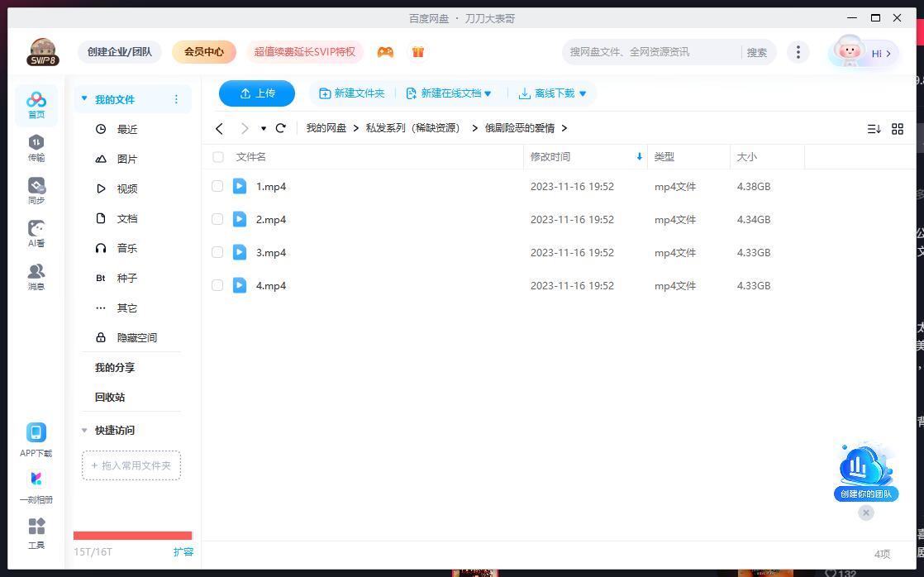Go to 我的分享 shared files
924x577 pixels.
point(114,367)
